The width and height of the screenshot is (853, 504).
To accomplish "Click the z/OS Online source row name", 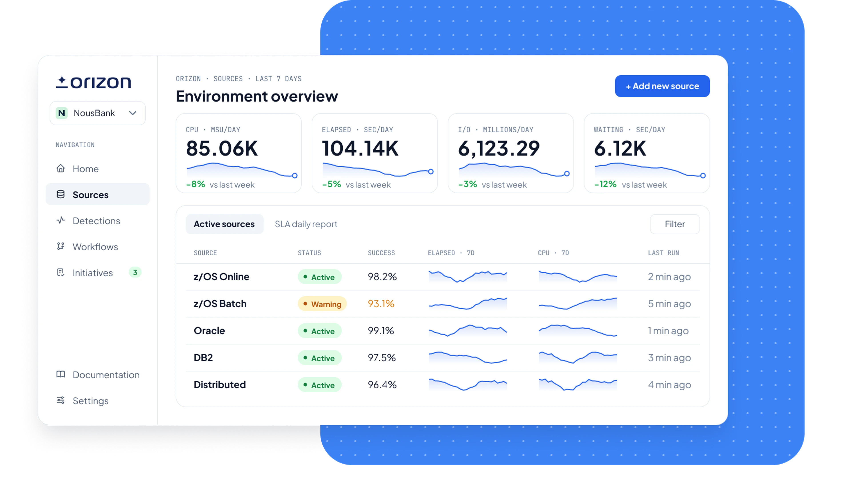I will (x=221, y=277).
